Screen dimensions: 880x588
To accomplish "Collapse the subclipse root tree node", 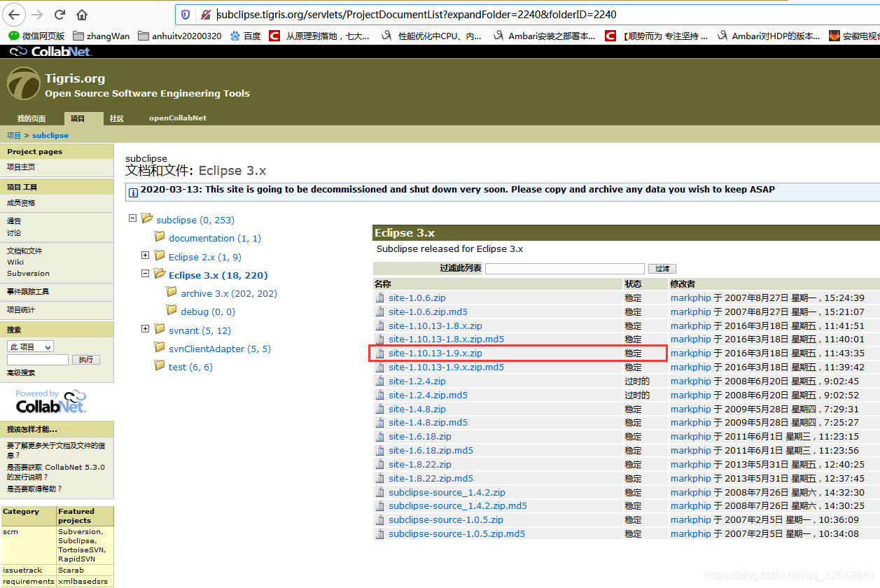I will coord(132,218).
